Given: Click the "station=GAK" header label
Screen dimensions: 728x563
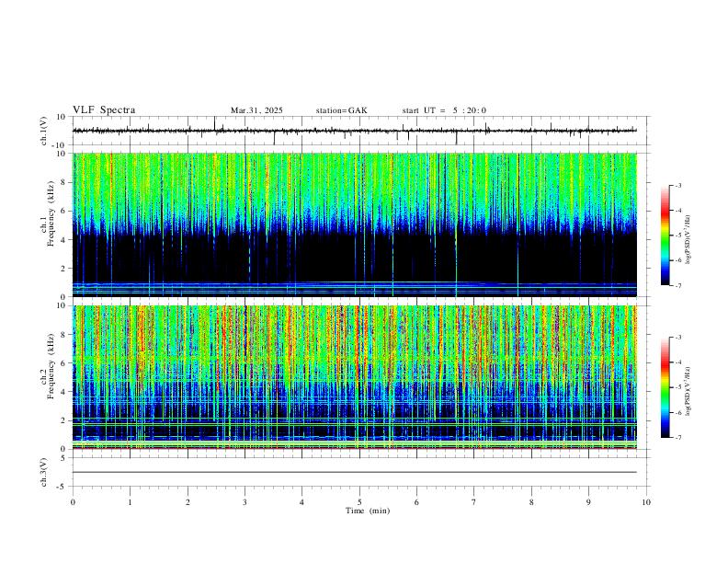Looking at the screenshot, I should 341,110.
